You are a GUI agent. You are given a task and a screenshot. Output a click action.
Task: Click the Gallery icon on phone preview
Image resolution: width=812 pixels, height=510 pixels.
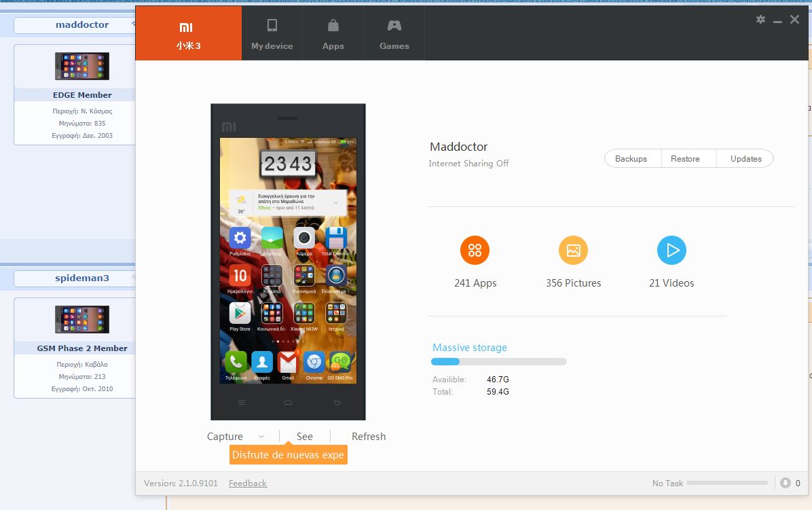[272, 238]
